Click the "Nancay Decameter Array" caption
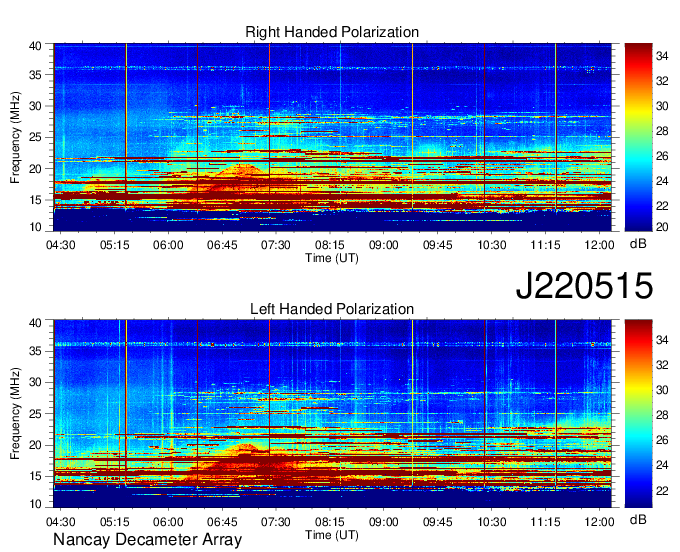Image resolution: width=680 pixels, height=552 pixels. 147,540
